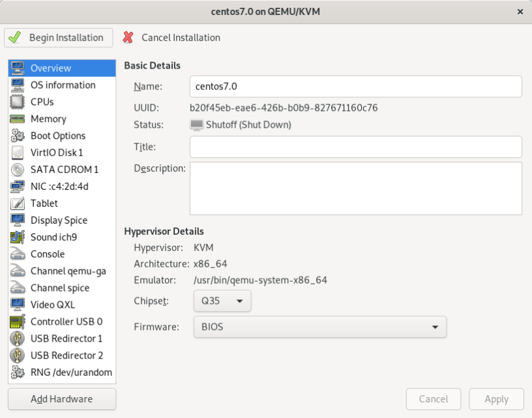
Task: Click the Sound ich9 speaker icon
Action: click(18, 237)
